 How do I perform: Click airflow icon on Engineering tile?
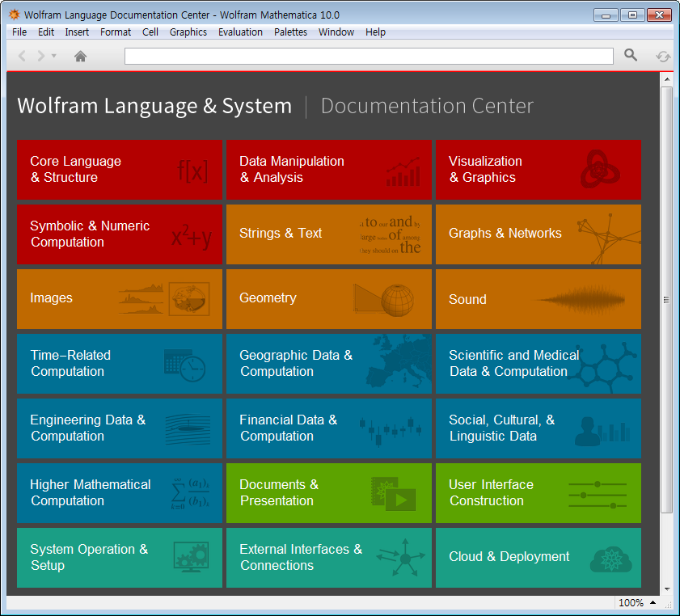pos(188,429)
